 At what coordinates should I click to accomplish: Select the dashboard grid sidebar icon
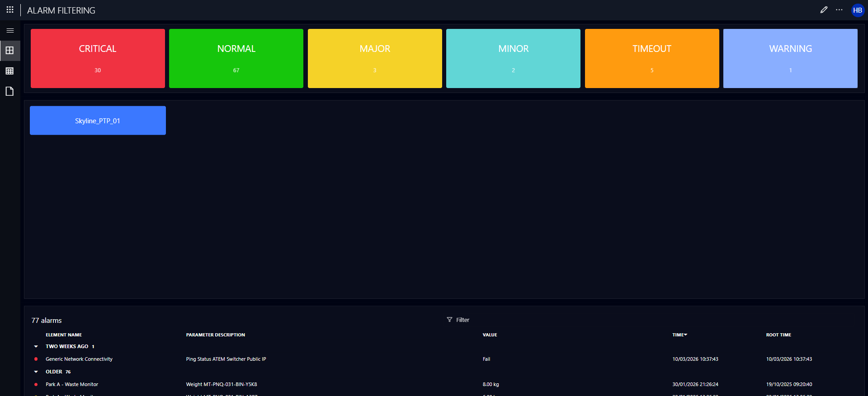pyautogui.click(x=10, y=51)
